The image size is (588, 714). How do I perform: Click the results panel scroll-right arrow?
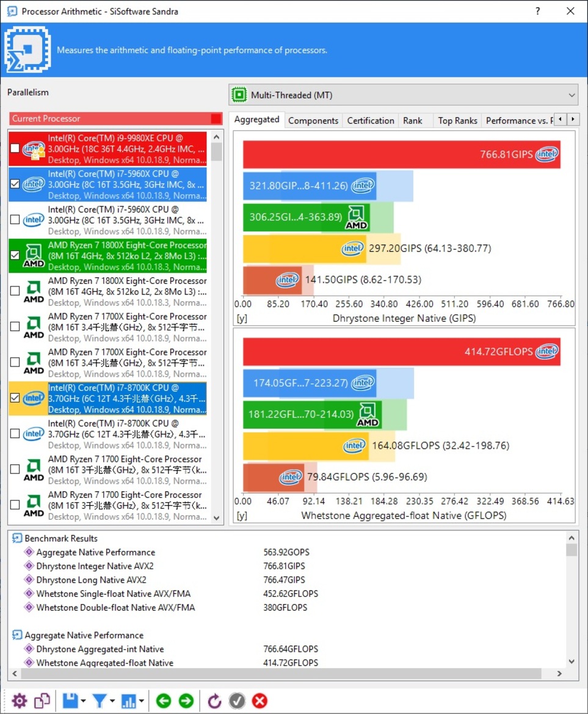[560, 674]
